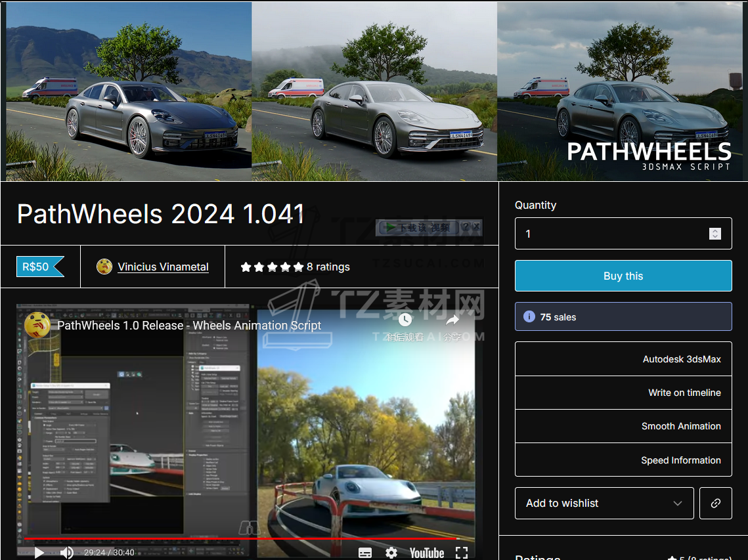Click the Quantity stepper arrows
The height and width of the screenshot is (560, 748).
[x=715, y=234]
